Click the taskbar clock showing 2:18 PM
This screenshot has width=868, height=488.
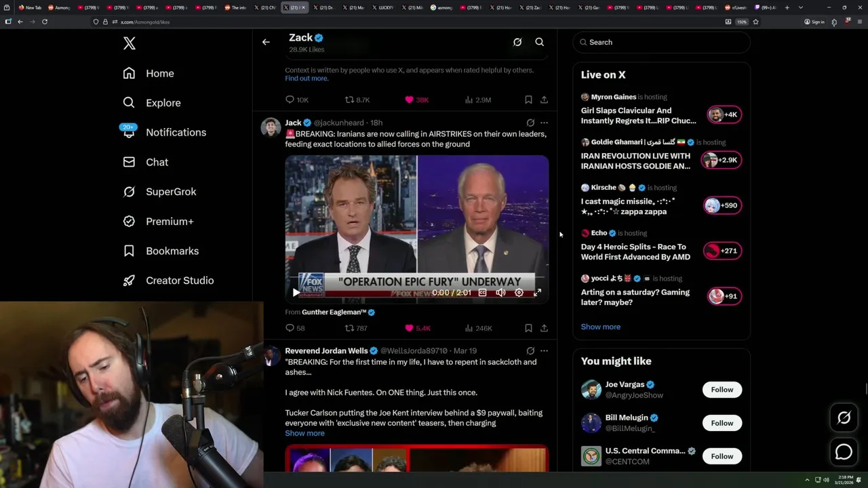(x=844, y=480)
